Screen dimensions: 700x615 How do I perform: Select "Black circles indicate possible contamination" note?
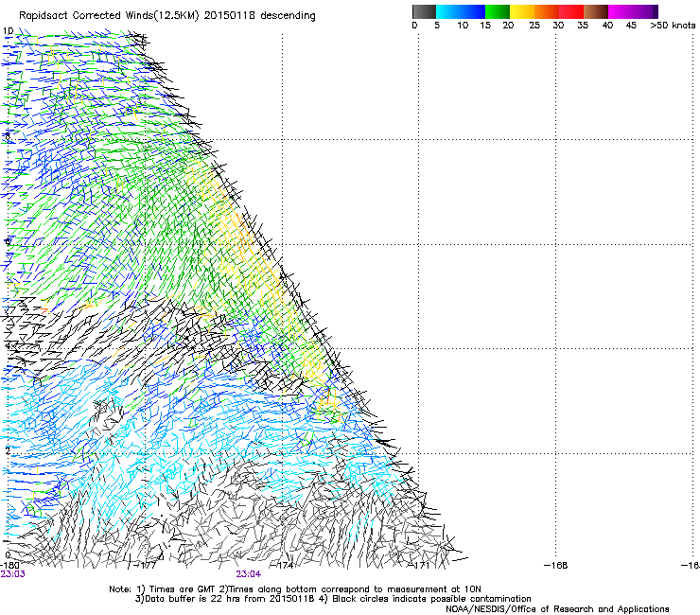coord(431,599)
